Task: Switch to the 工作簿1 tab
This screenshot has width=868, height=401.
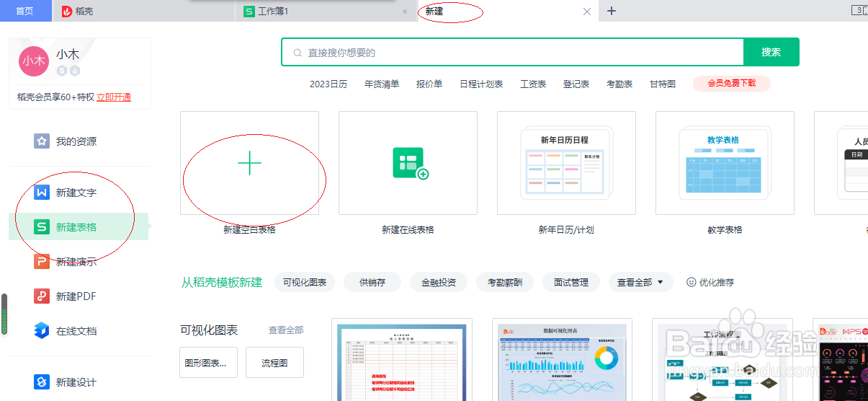Action: (326, 11)
